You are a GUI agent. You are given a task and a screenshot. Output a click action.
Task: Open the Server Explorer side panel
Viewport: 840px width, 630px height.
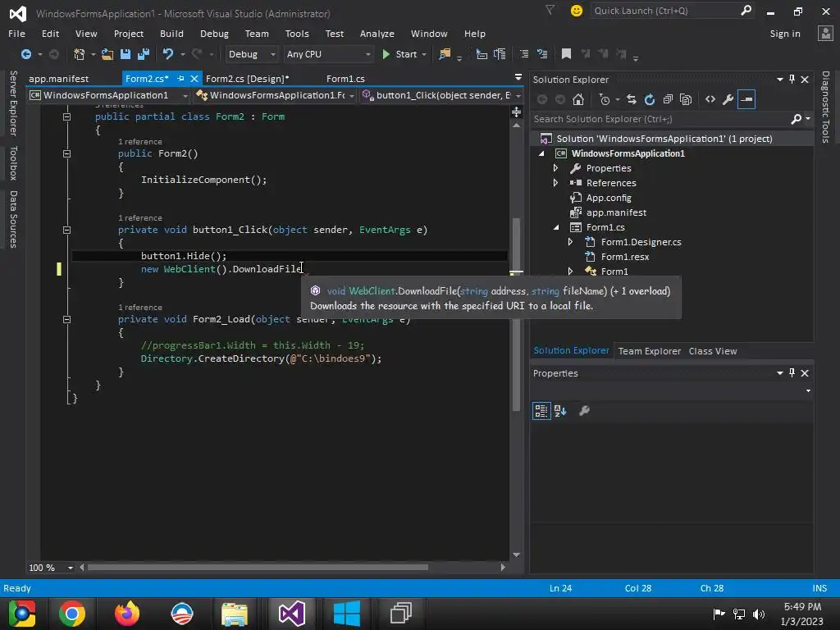click(x=13, y=103)
